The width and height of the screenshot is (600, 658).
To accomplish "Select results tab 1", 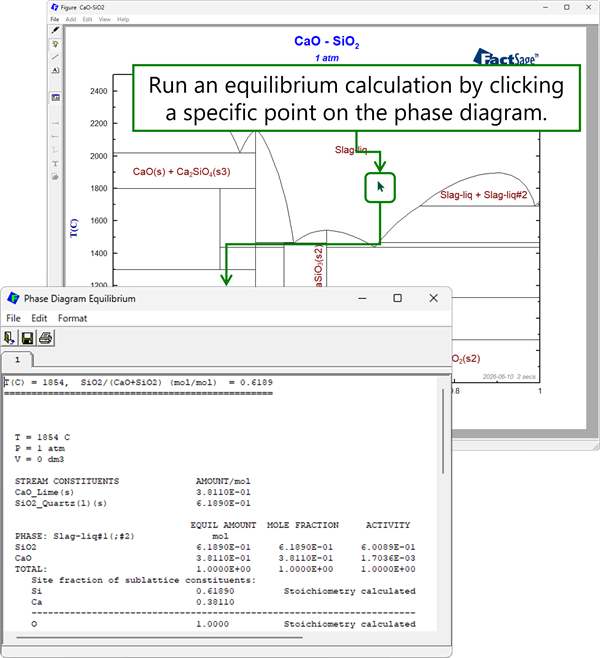I will pyautogui.click(x=18, y=360).
